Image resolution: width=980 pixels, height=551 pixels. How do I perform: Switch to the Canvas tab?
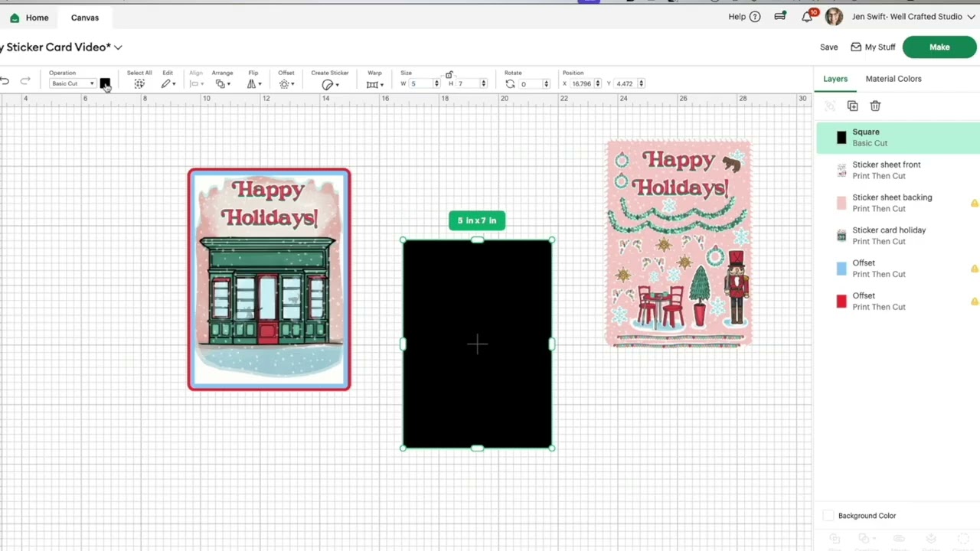pos(85,18)
